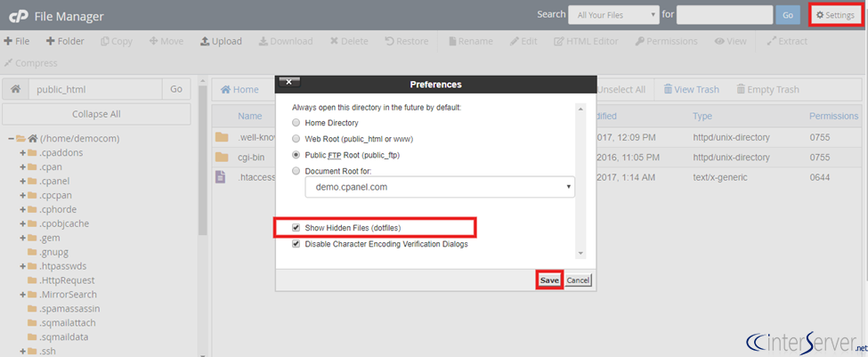Screen dimensions: 868x357
Task: Expand the .ssh folder node
Action: (22, 352)
